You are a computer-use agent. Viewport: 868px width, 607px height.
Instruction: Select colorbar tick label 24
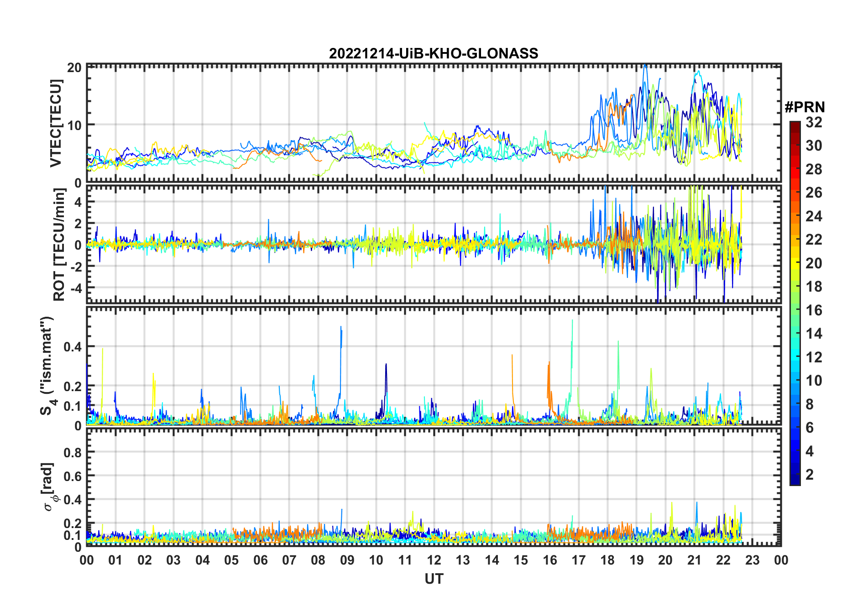click(x=814, y=216)
